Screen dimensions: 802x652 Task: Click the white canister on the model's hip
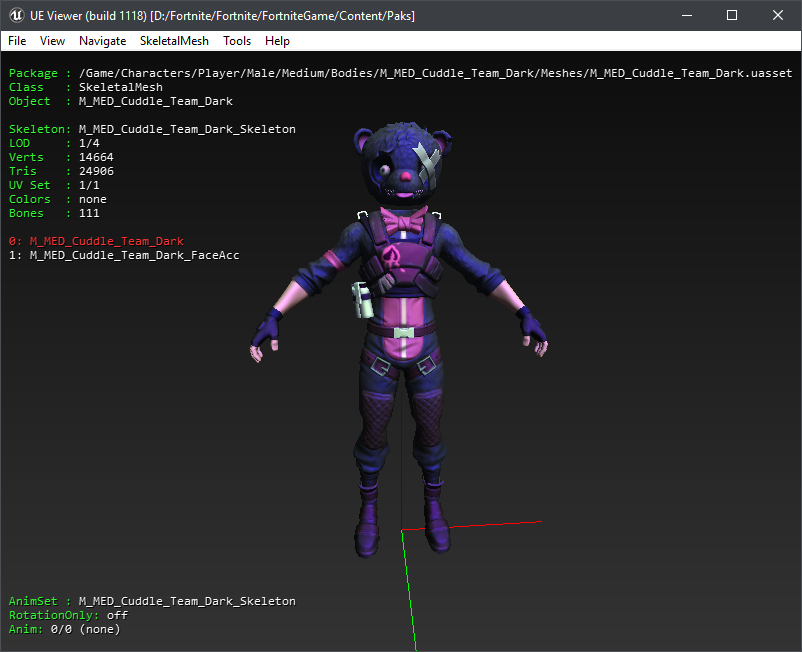362,300
